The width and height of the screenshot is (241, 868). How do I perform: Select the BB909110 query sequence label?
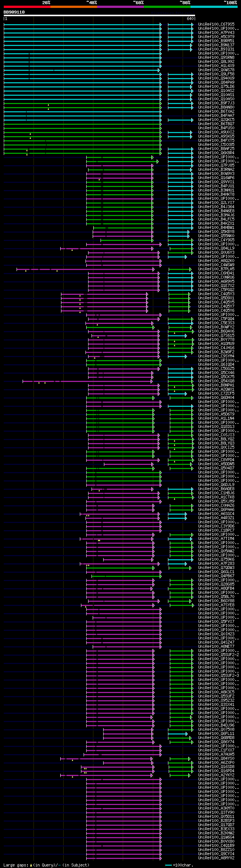14,12
